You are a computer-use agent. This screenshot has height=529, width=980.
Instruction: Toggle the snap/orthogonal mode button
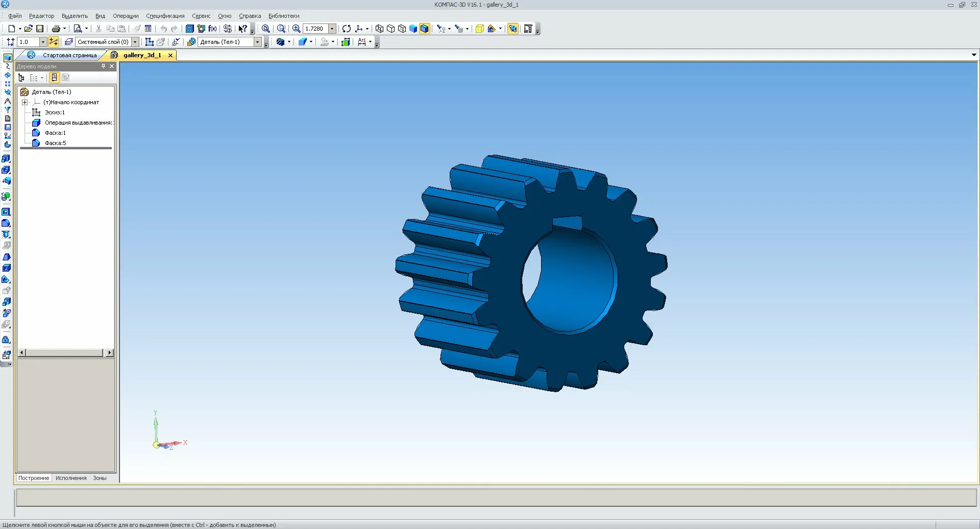pos(54,42)
